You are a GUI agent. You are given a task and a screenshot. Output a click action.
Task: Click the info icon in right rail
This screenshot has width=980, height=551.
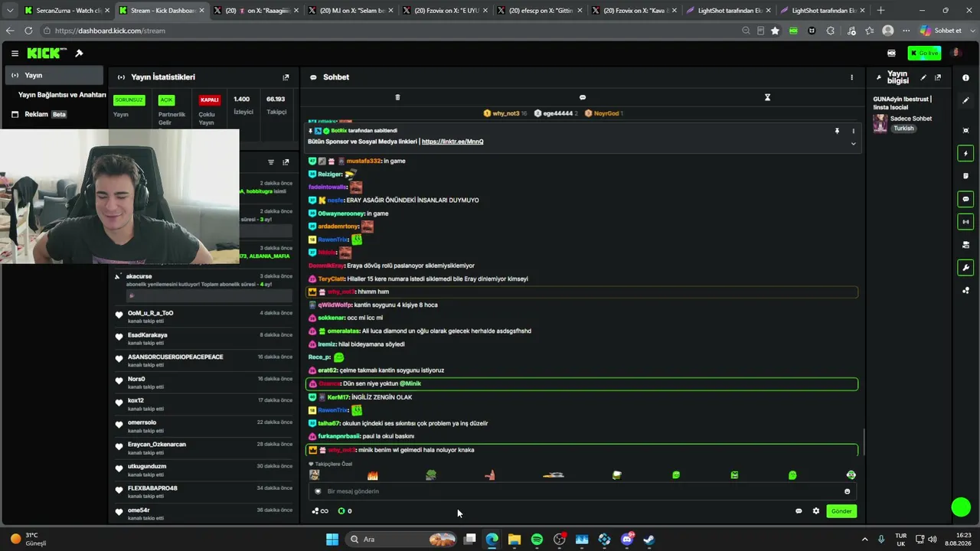pos(965,77)
